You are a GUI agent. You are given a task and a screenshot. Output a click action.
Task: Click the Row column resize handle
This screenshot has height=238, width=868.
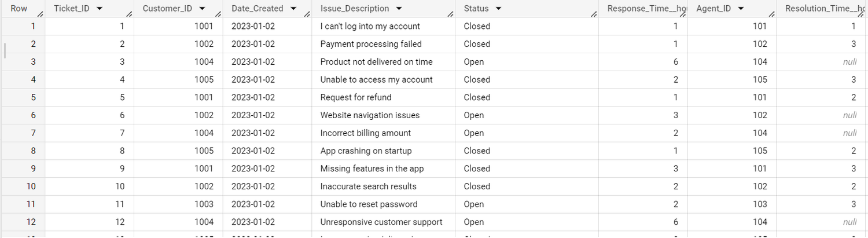pyautogui.click(x=40, y=14)
